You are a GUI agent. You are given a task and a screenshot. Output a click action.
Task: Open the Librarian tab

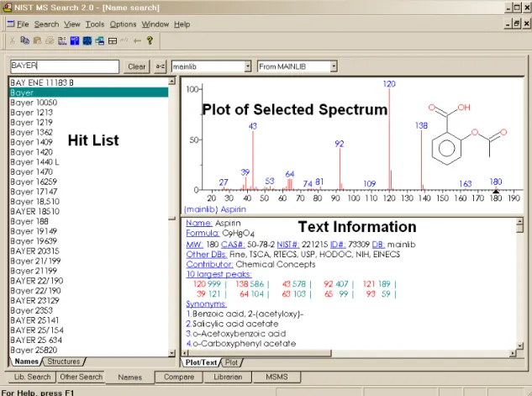point(228,377)
